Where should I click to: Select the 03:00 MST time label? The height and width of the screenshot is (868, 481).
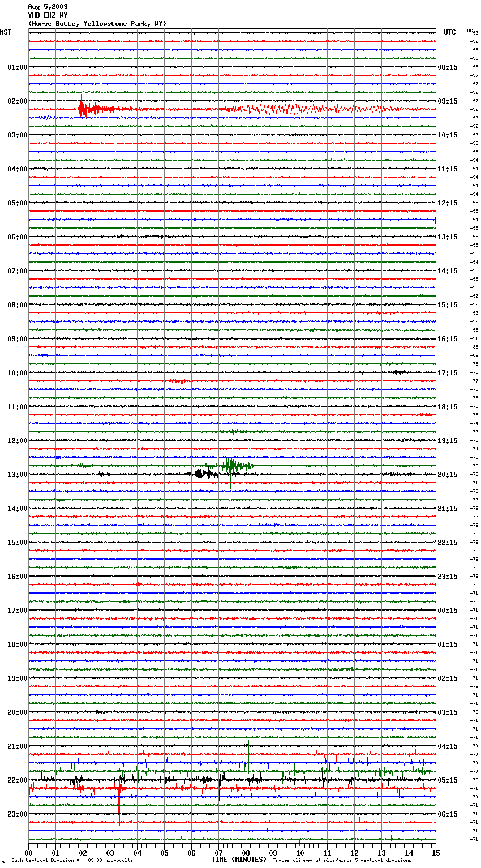click(18, 135)
